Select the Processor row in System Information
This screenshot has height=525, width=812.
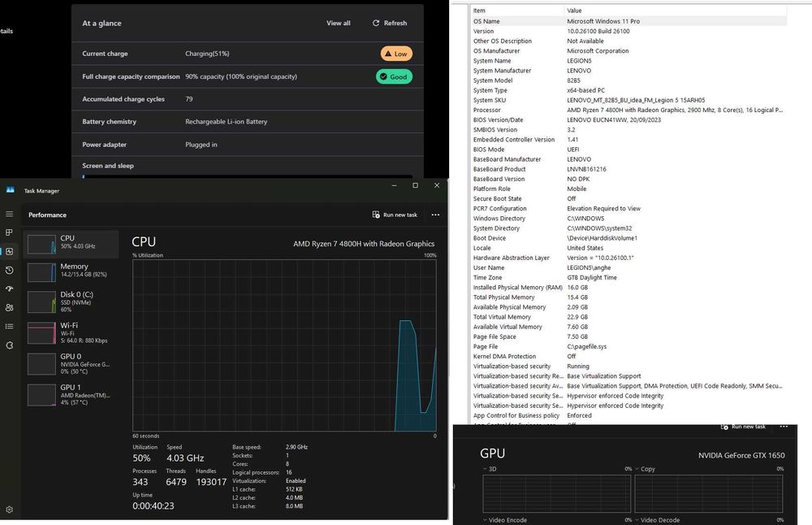(628, 110)
